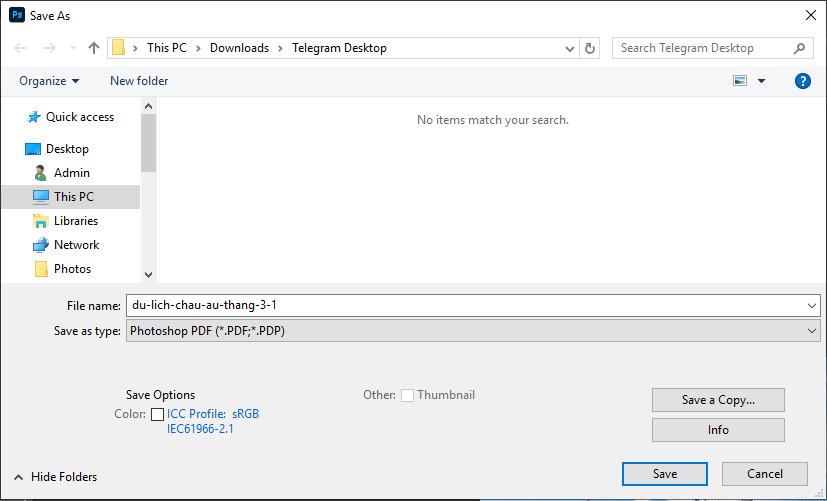Toggle the ICC Profile checkbox

157,415
